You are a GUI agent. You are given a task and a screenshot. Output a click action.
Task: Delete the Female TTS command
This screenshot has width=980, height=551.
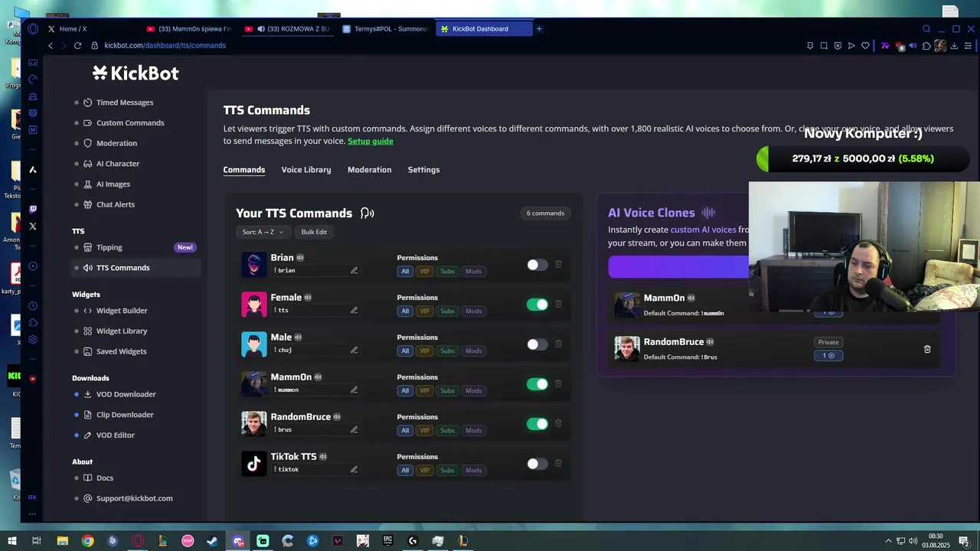pos(558,304)
